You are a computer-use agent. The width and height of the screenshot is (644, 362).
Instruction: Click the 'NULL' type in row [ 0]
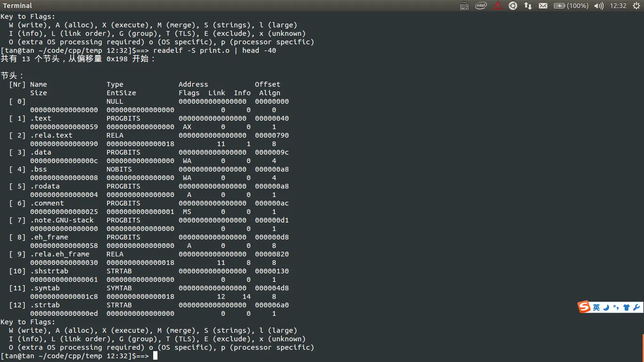pos(115,101)
